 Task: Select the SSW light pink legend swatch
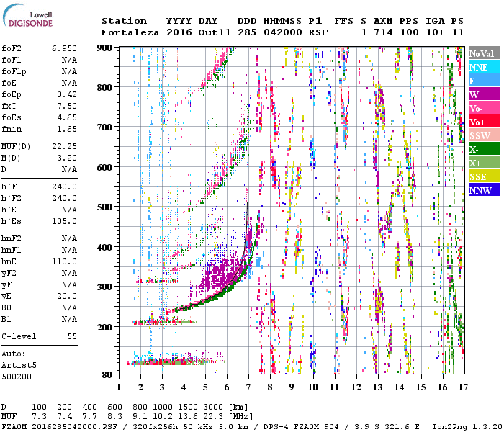coord(481,135)
